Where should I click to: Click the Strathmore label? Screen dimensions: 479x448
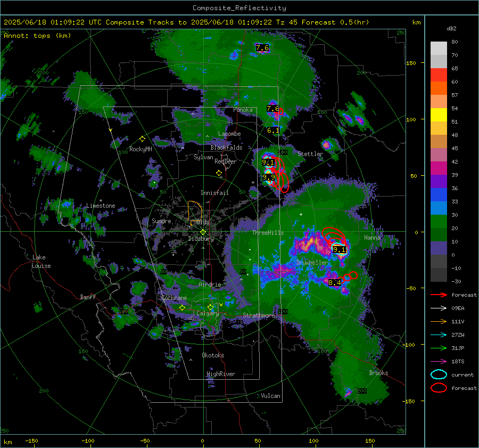(259, 315)
